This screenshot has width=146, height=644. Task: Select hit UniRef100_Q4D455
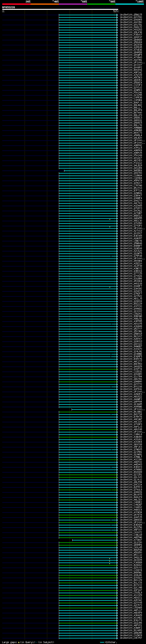(x=131, y=218)
